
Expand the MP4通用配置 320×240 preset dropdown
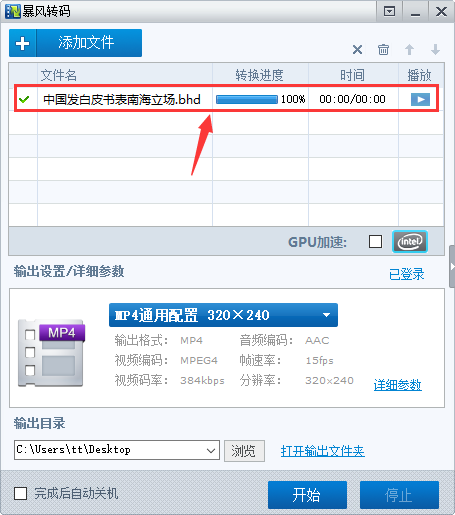(223, 315)
